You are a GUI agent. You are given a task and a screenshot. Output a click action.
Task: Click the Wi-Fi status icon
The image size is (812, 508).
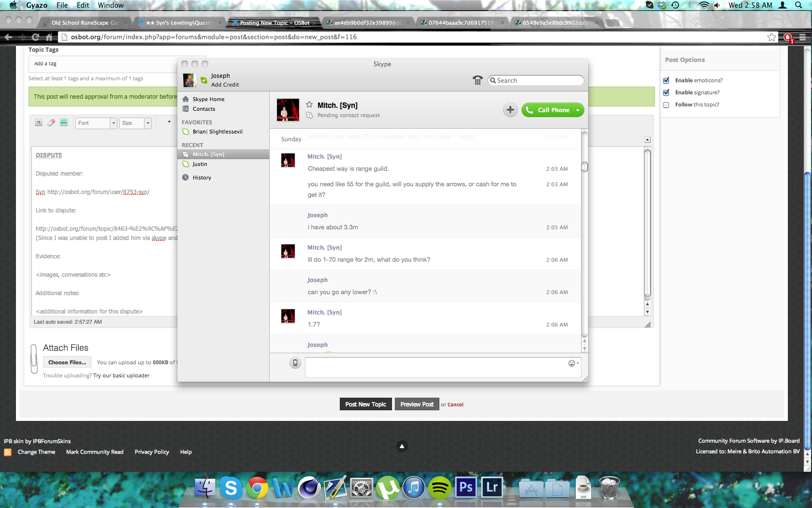coord(704,5)
